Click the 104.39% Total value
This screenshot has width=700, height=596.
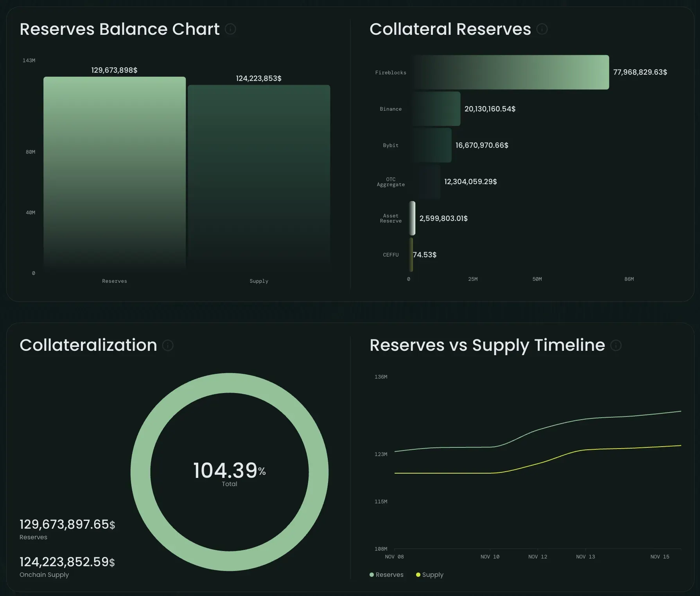tap(229, 471)
